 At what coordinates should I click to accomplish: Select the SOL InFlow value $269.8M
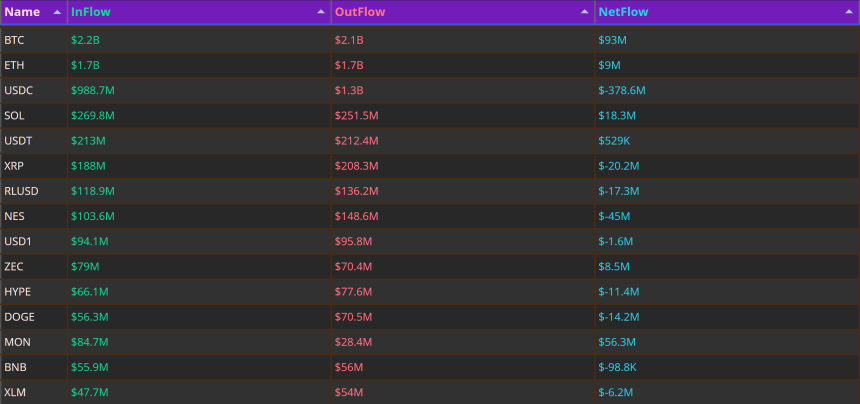(x=93, y=116)
